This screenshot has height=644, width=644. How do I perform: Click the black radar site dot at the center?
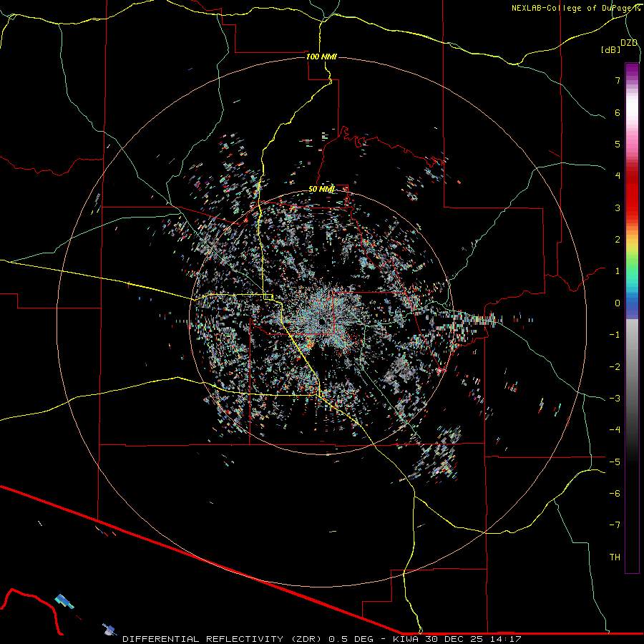tap(321, 321)
